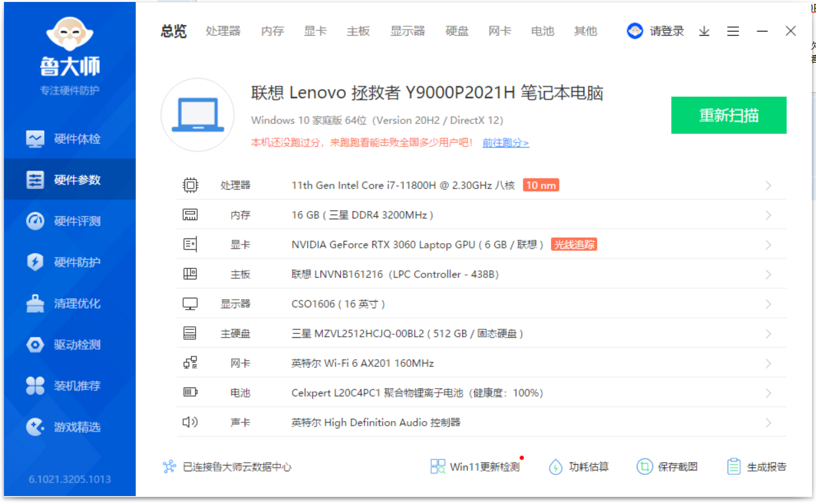Expand the 主硬盘 row chevron

[x=769, y=334]
